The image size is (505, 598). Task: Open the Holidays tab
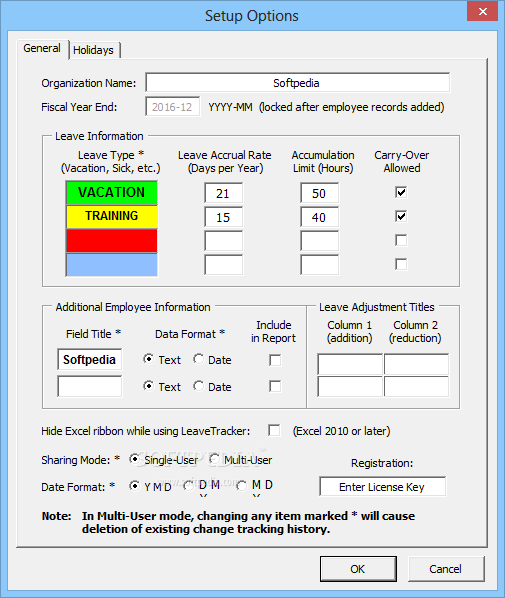click(94, 50)
